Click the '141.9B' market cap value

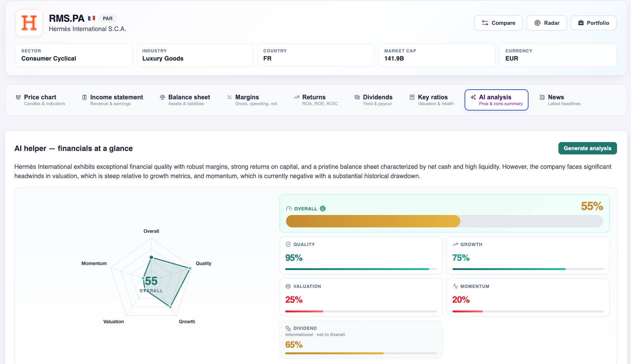coord(394,59)
